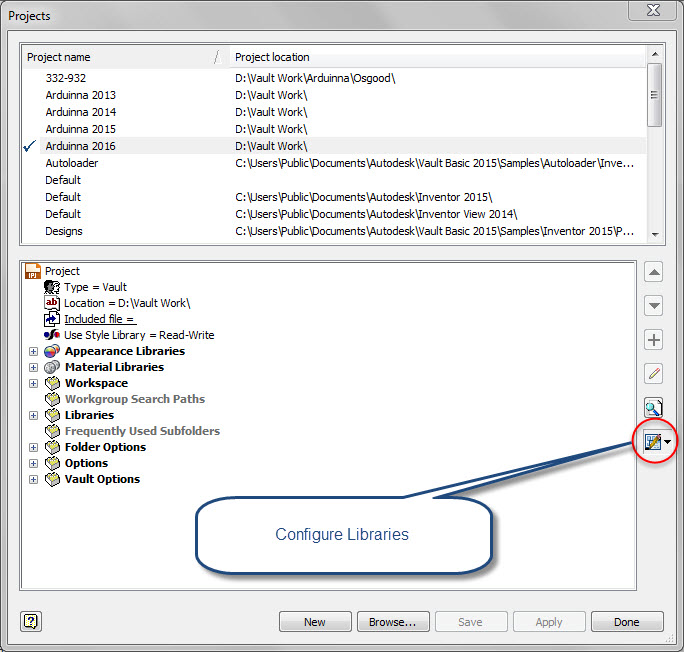
Task: Sort by the Project name column header
Action: [x=125, y=57]
